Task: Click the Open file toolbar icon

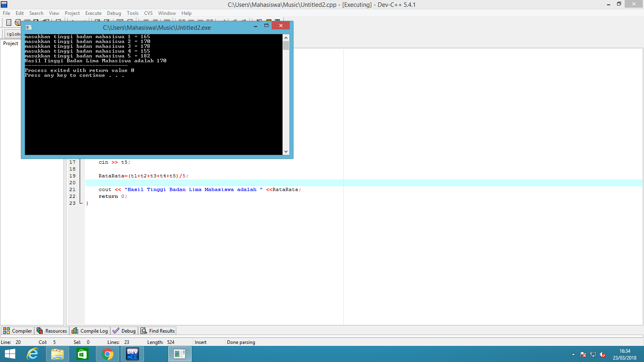Action: 17,23
